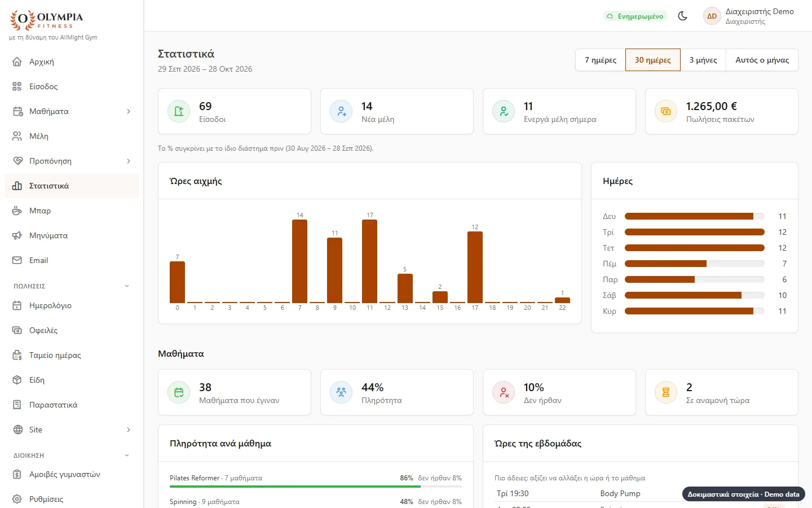Screen dimensions: 812x508
Task: Expand the Προπόνηση submenu chevron
Action: (x=129, y=161)
